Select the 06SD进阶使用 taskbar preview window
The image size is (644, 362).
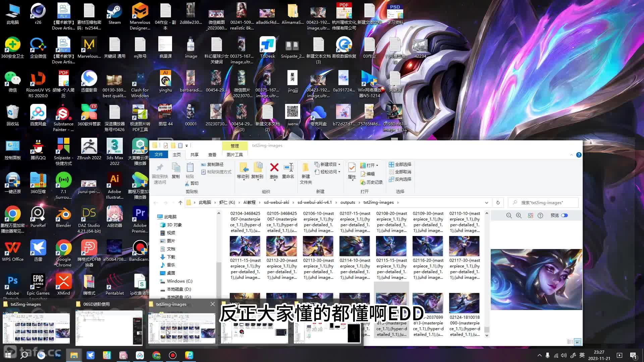click(109, 323)
